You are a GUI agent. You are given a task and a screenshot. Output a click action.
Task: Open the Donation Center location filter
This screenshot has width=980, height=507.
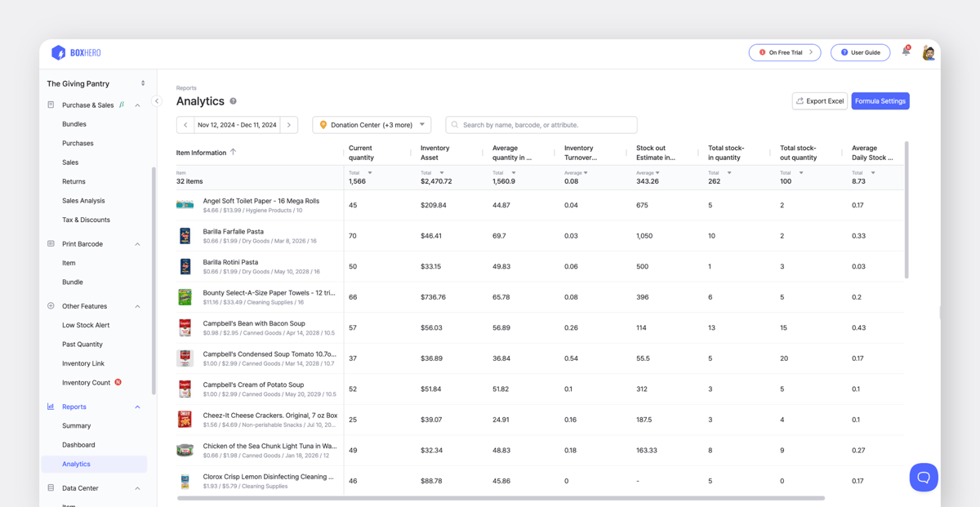tap(372, 125)
